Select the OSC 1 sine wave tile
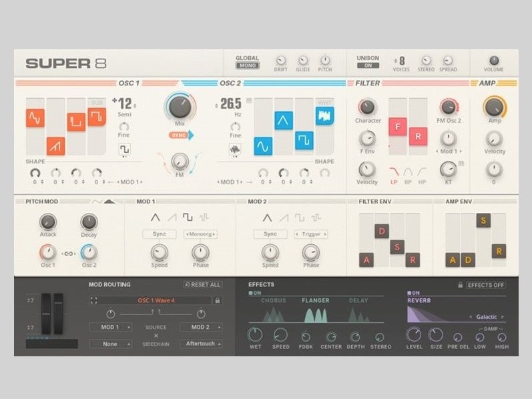This screenshot has height=399, width=532. (35, 119)
